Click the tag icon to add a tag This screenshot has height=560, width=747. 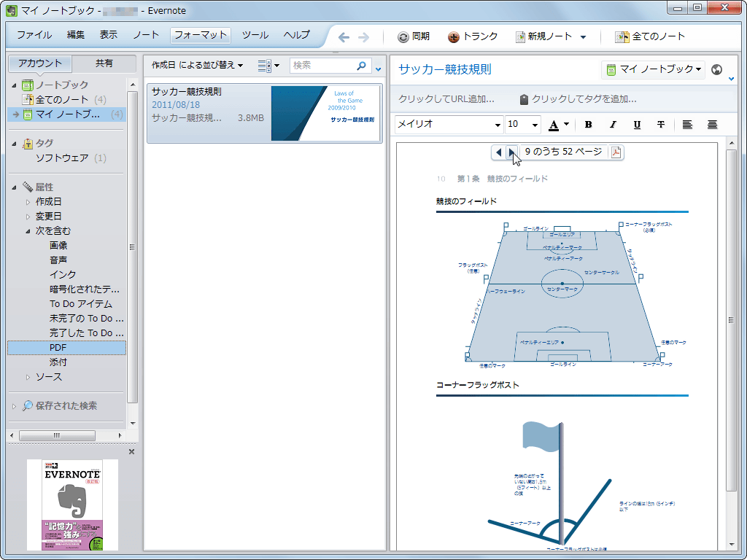(524, 99)
